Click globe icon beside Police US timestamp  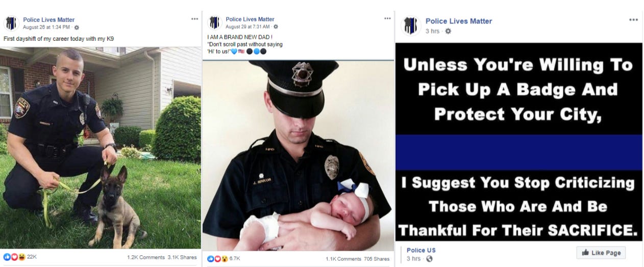429,259
